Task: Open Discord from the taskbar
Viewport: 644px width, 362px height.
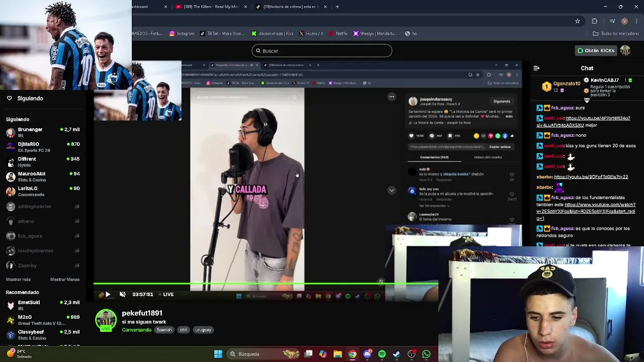Action: pos(367,354)
